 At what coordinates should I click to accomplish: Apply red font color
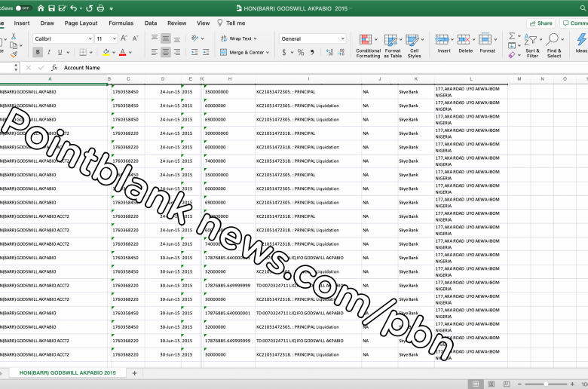(x=123, y=52)
